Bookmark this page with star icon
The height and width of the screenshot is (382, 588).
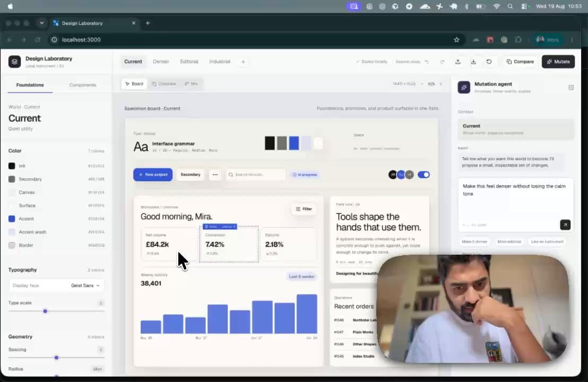[x=456, y=40]
